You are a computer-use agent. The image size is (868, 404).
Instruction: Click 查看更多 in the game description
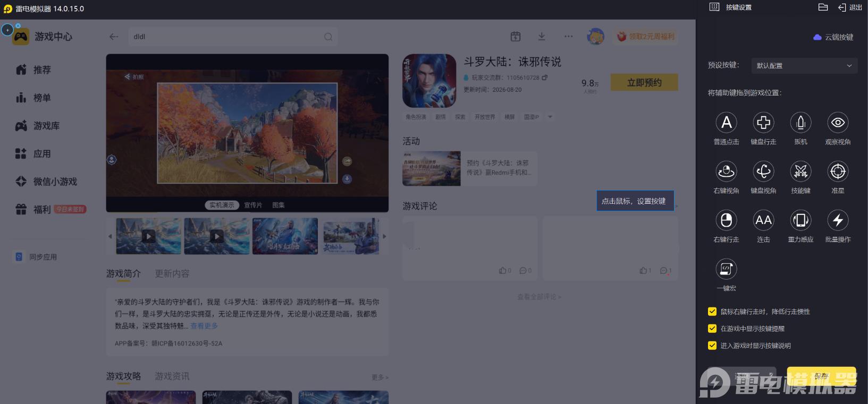click(x=204, y=326)
